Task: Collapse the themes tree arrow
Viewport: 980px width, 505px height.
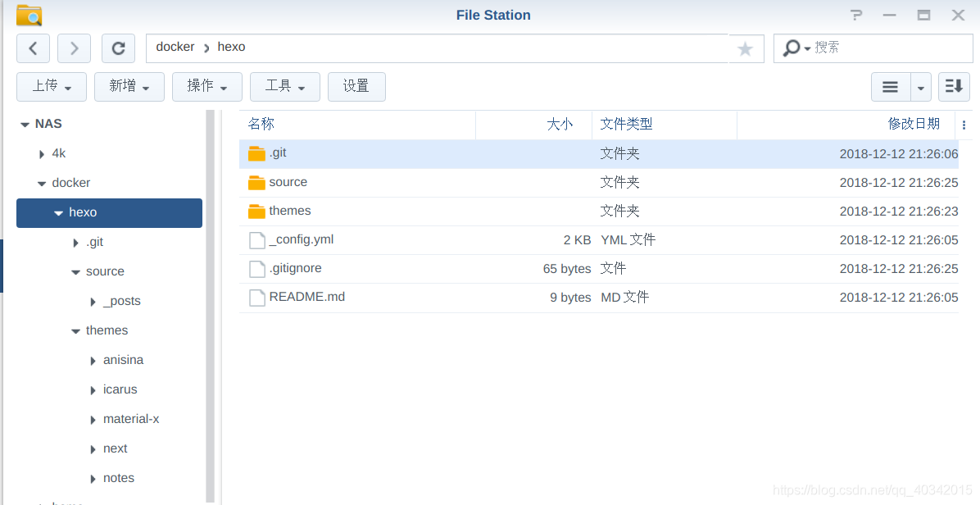Action: coord(75,331)
